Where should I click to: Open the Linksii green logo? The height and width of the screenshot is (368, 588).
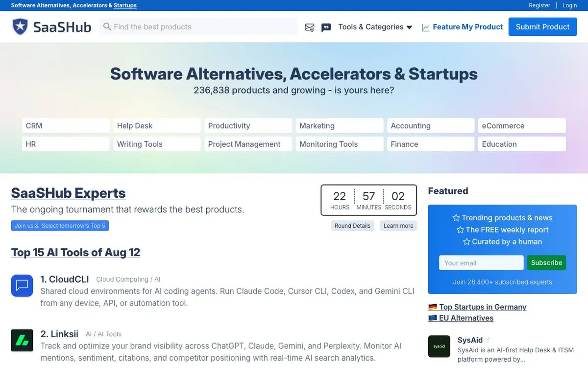pyautogui.click(x=22, y=341)
